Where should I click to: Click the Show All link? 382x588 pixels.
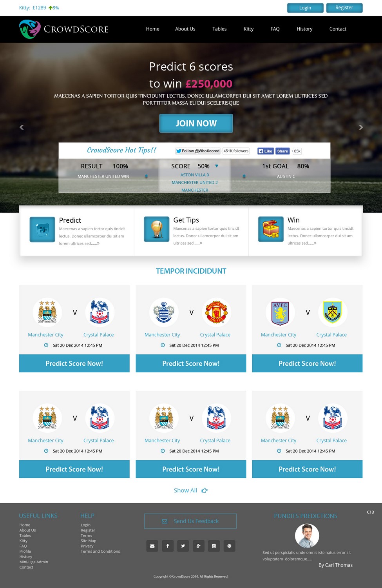(191, 490)
